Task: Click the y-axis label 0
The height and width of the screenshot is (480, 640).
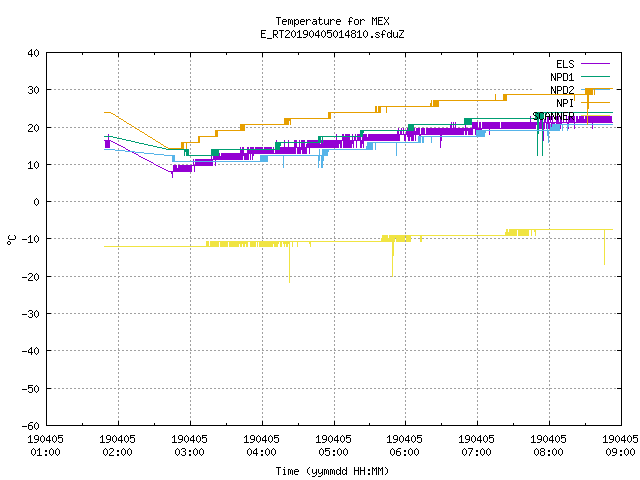Action: [37, 202]
